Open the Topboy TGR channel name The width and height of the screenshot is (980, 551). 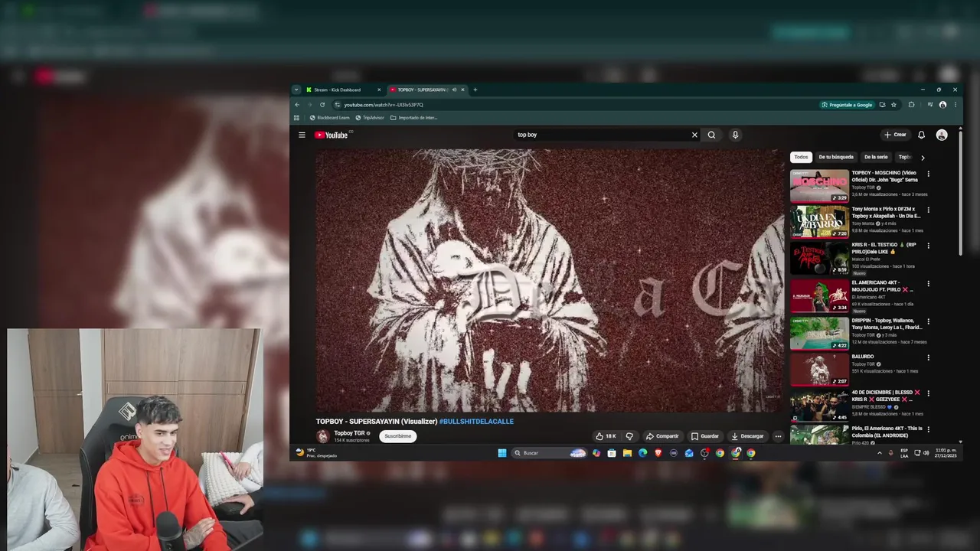point(349,433)
